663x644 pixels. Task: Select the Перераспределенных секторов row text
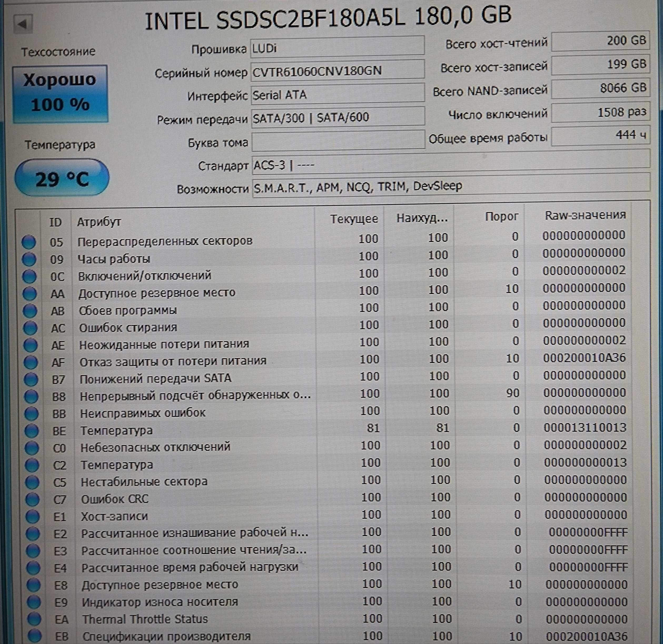click(x=165, y=241)
